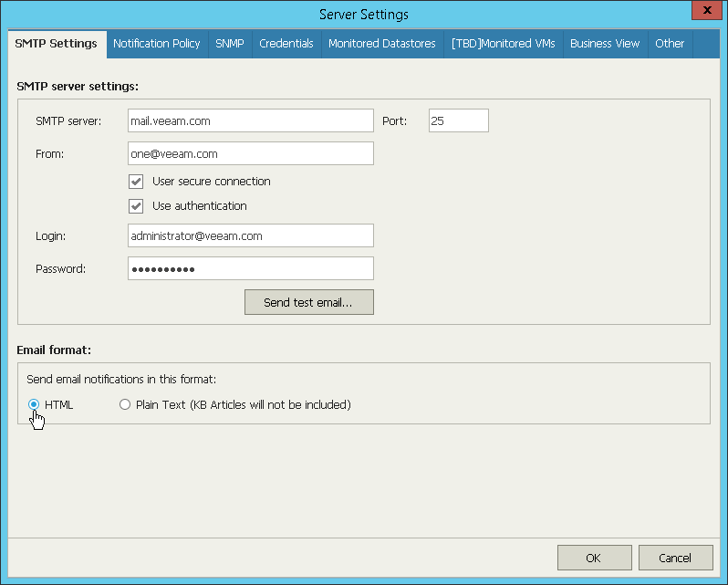
Task: Confirm settings with the OK button
Action: pos(594,558)
